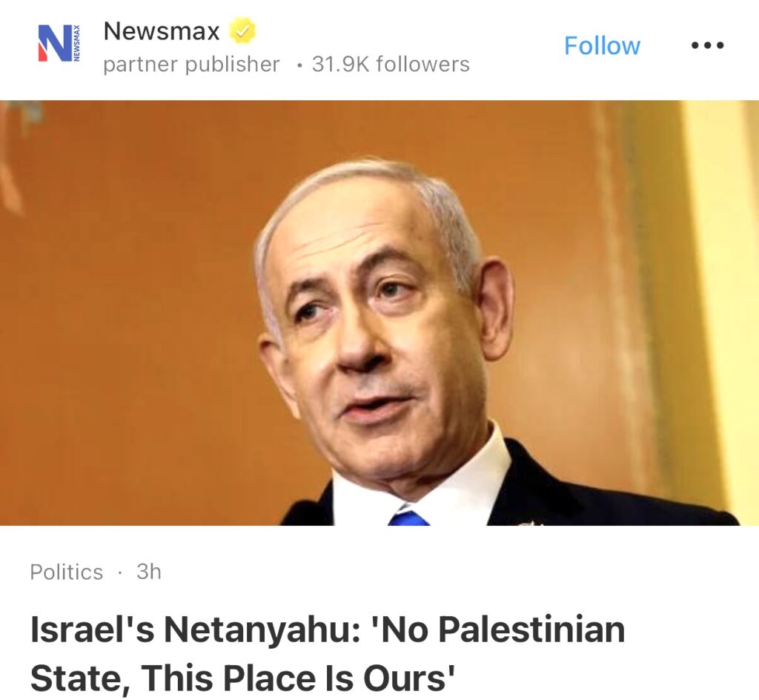Expand options via the ellipsis beside Follow

pos(707,45)
